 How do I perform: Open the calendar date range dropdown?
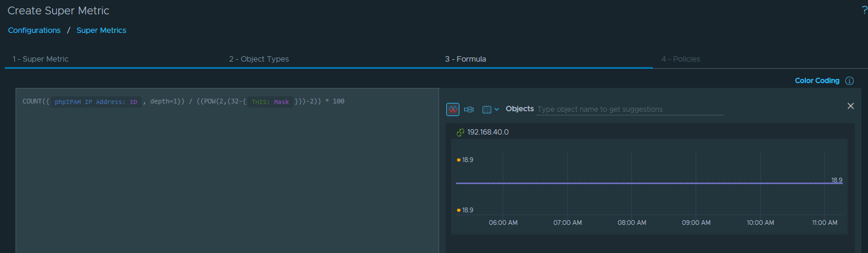tap(496, 109)
